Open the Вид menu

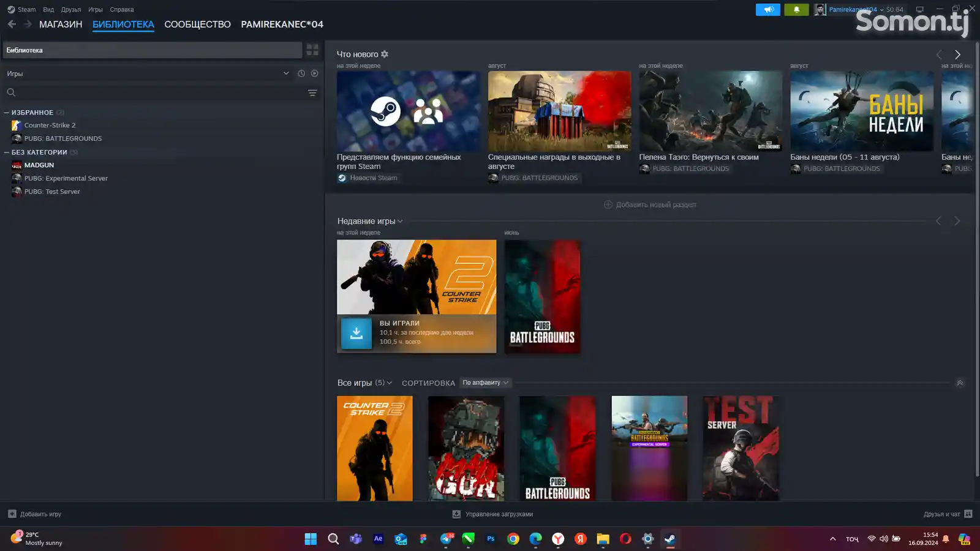coord(48,9)
